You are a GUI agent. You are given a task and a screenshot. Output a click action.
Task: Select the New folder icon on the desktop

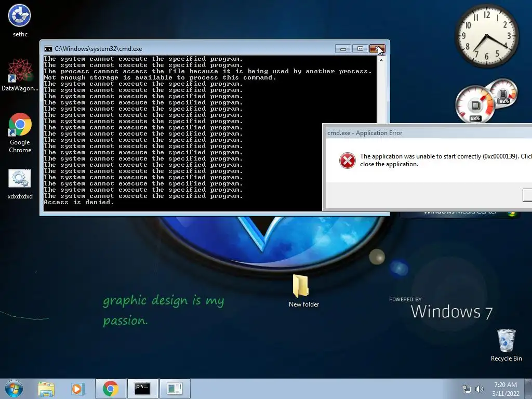click(303, 291)
